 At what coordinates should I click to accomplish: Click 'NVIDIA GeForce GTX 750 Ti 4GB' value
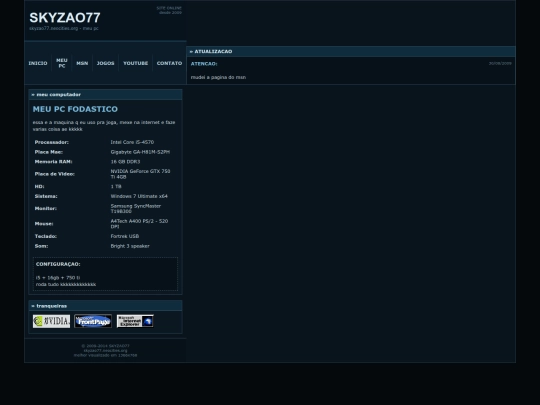pyautogui.click(x=140, y=174)
